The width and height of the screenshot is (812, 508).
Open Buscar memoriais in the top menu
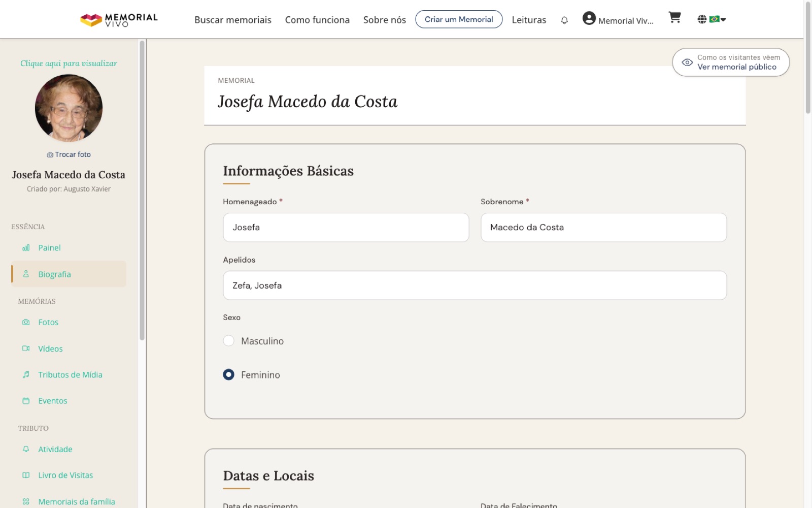coord(233,20)
